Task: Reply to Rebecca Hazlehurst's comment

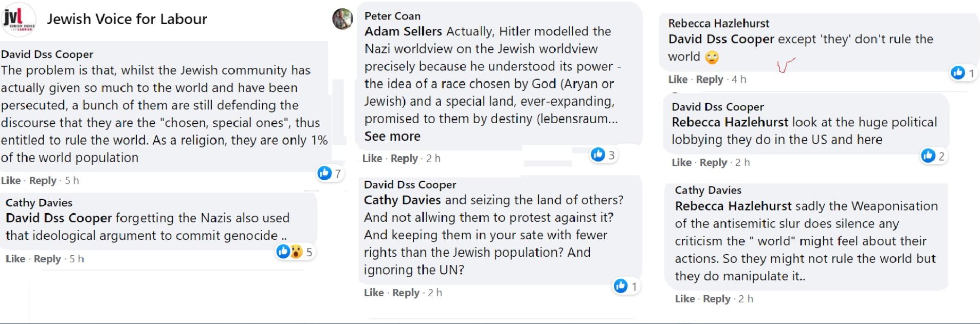Action: 710,80
